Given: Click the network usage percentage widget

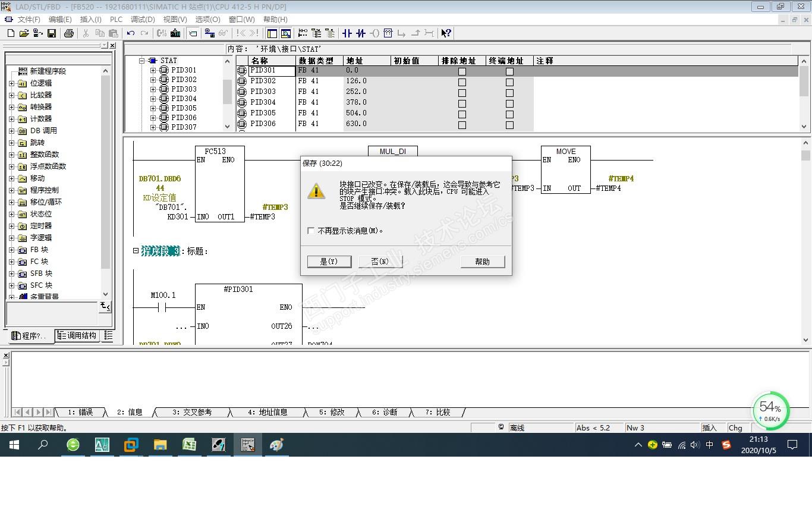Looking at the screenshot, I should point(771,410).
